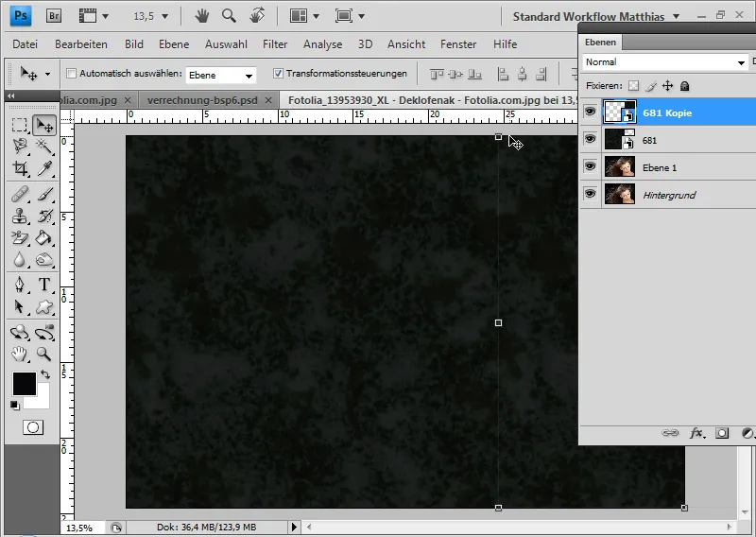The image size is (756, 537).
Task: Collapse the toolbox with double arrows
Action: coord(10,95)
